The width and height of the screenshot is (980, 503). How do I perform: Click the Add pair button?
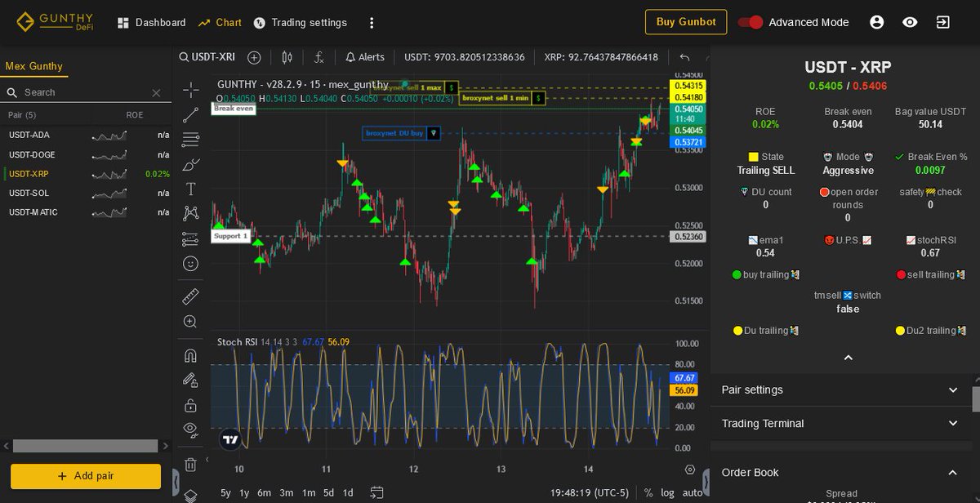pos(86,476)
